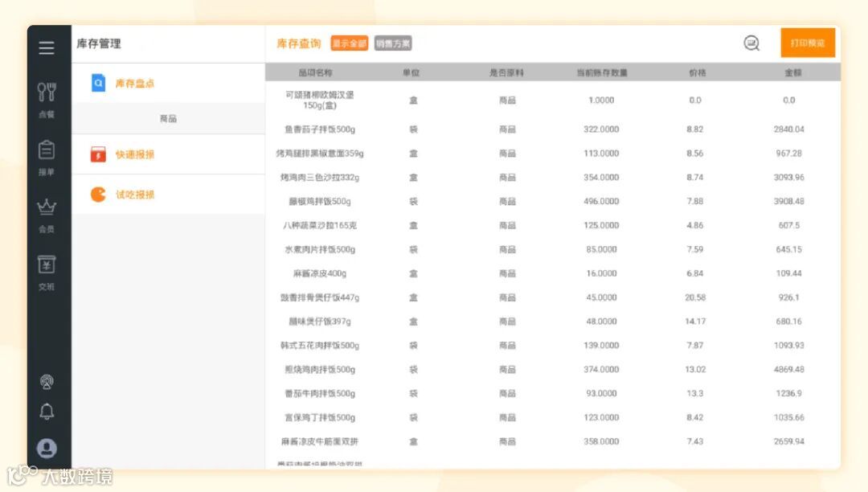Select the 水煮肉片拌饭500g item
This screenshot has height=492, width=868.
click(319, 249)
